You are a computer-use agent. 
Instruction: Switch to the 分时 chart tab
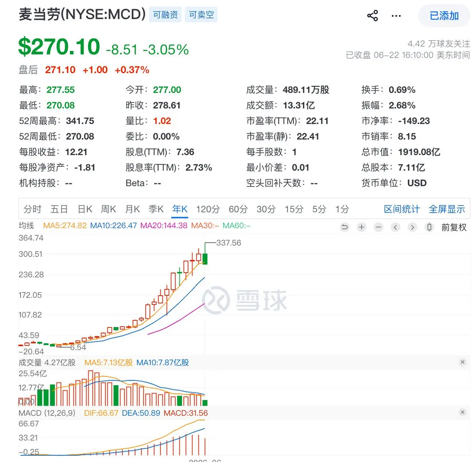tap(33, 209)
